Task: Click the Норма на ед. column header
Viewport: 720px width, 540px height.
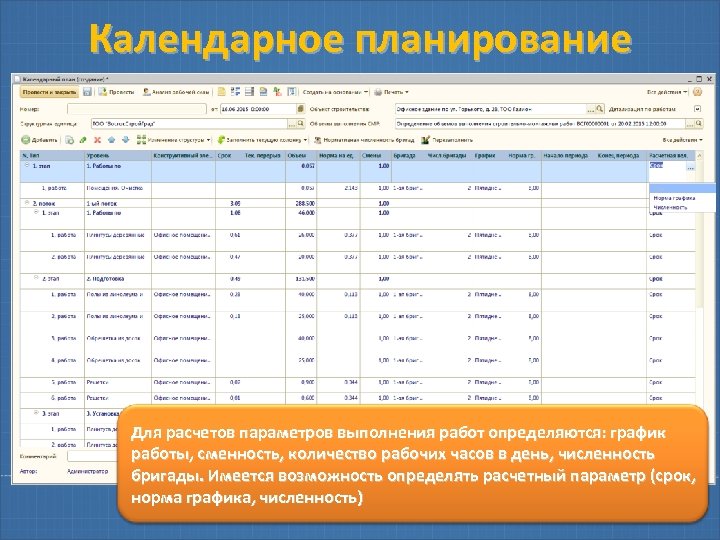Action: click(x=338, y=156)
